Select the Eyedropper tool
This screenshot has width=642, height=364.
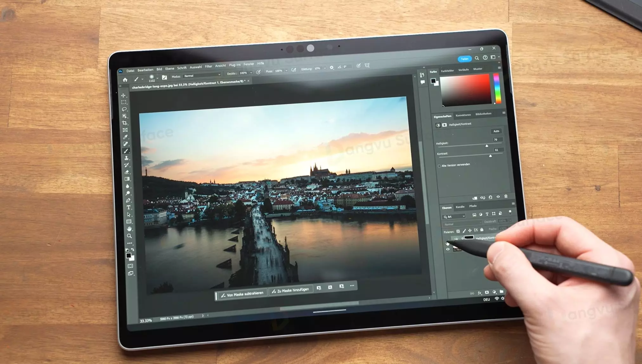(x=126, y=137)
